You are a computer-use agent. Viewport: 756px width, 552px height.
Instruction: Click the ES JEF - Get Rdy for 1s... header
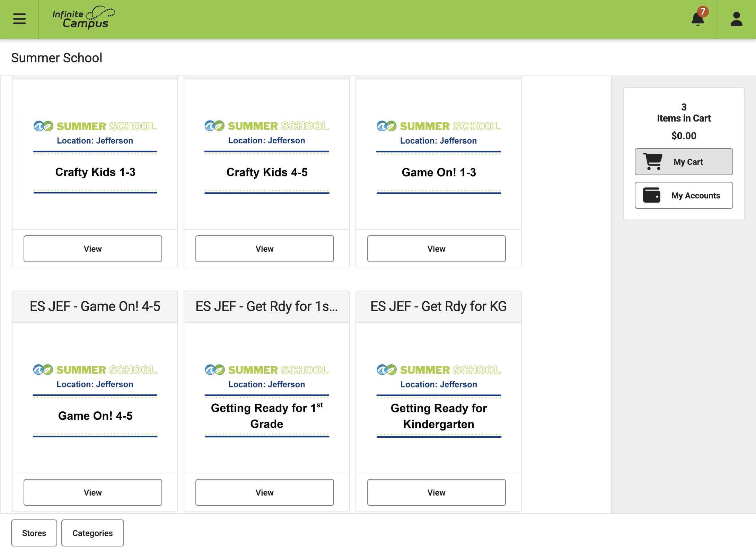point(267,306)
